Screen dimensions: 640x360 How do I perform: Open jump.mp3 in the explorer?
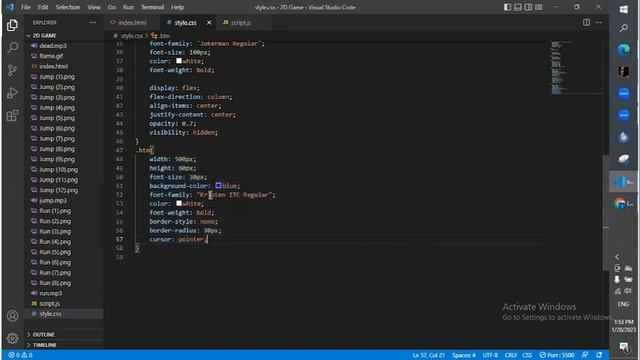click(x=53, y=200)
